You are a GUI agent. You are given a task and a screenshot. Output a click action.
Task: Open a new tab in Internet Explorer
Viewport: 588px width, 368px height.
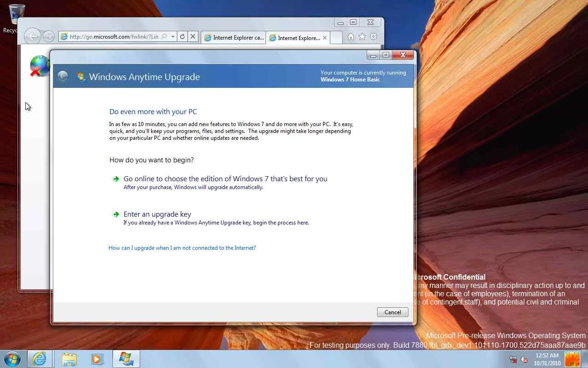pos(336,38)
